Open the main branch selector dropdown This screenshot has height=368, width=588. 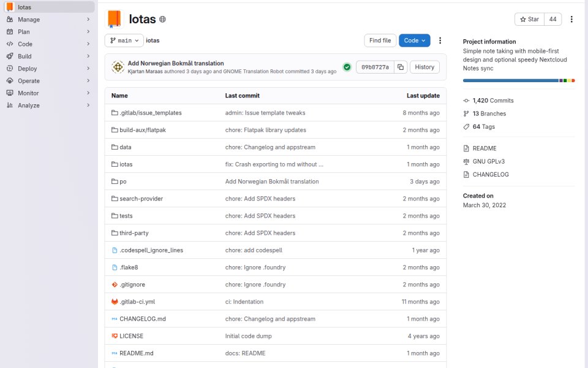click(124, 40)
